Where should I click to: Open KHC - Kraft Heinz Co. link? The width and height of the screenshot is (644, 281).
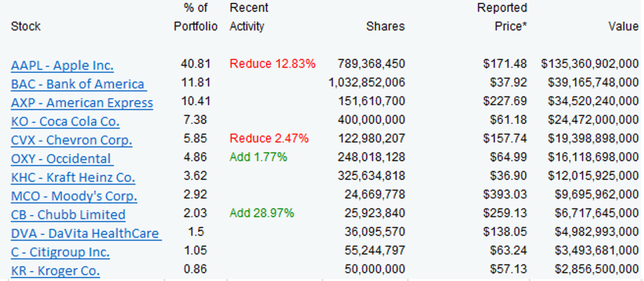tap(73, 177)
